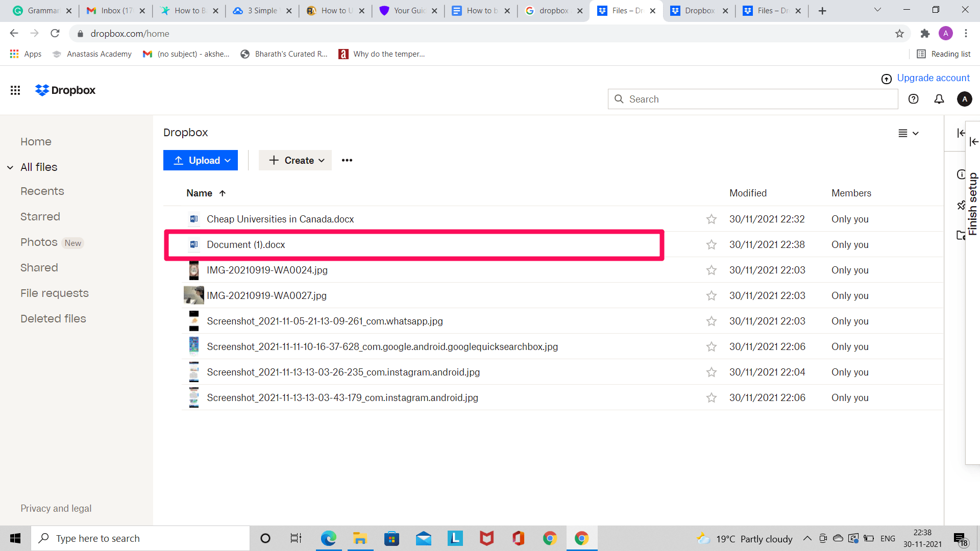Open Task View in taskbar
Viewport: 980px width, 551px height.
tap(296, 538)
